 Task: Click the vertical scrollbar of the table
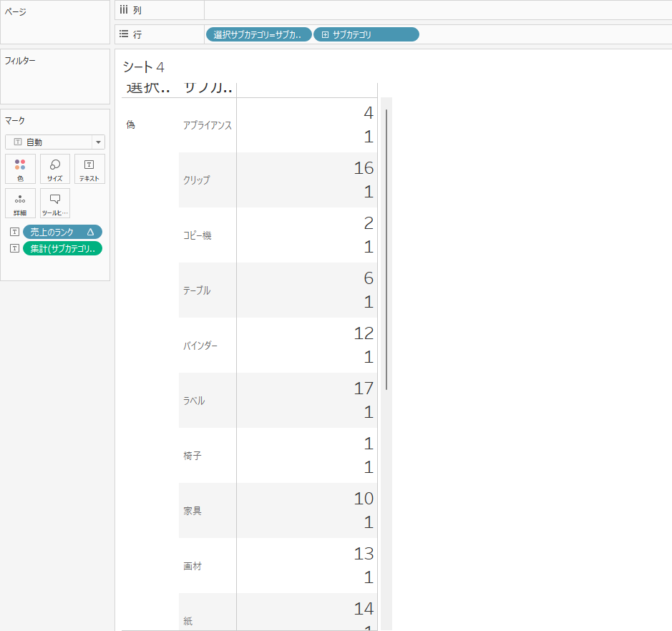386,249
